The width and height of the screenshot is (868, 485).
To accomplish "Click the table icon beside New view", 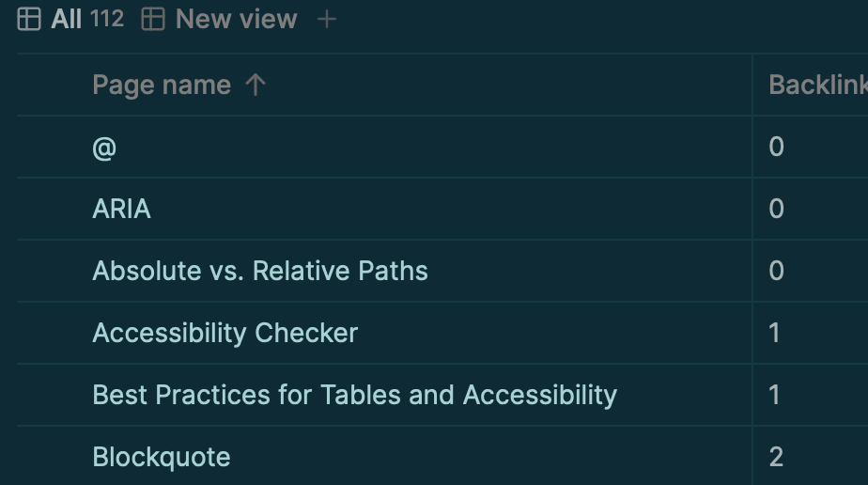I will [x=153, y=19].
